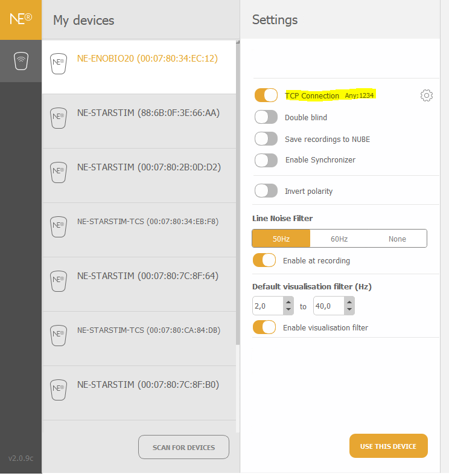Increase the 40,0 upper filter value
The width and height of the screenshot is (449, 476).
click(349, 302)
